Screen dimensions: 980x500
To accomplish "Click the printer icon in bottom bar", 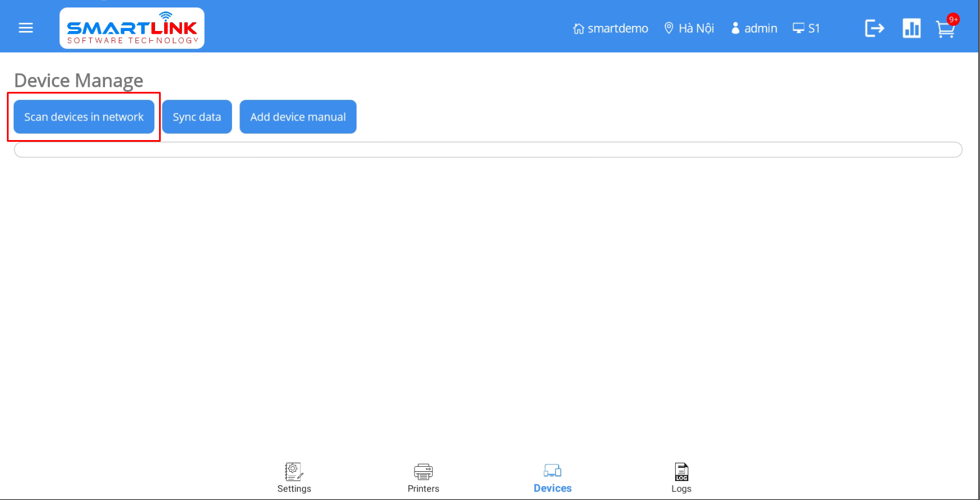I will [x=423, y=472].
